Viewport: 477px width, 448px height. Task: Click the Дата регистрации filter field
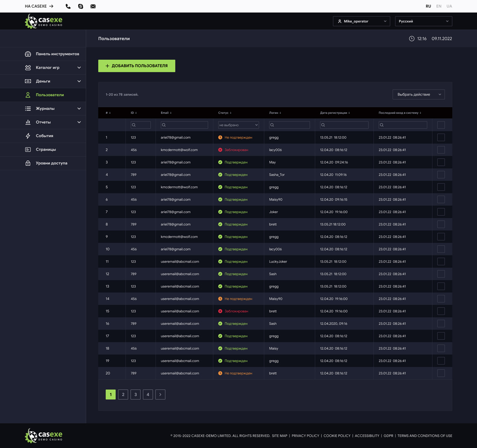click(344, 125)
